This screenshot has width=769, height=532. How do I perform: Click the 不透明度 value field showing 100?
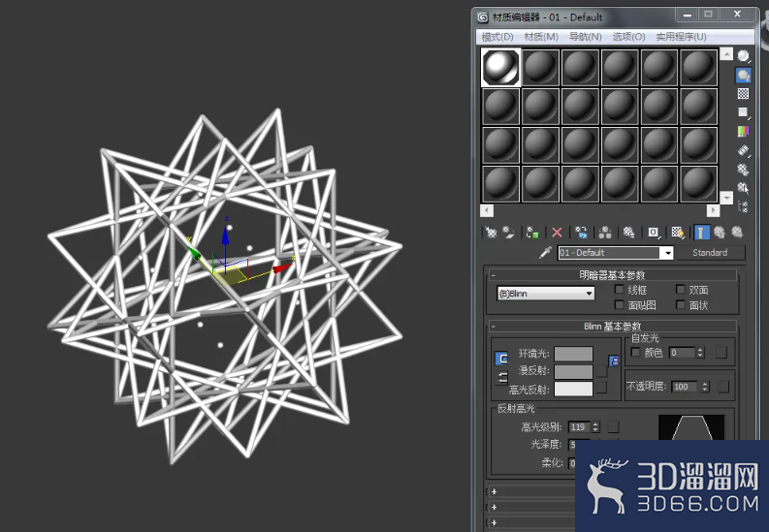[686, 387]
